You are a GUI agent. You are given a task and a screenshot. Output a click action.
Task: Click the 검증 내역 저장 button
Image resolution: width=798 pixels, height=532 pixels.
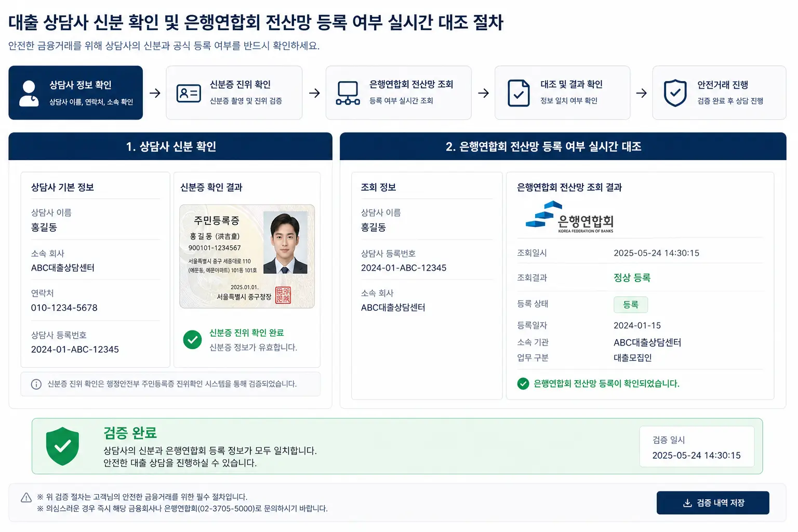click(x=713, y=503)
